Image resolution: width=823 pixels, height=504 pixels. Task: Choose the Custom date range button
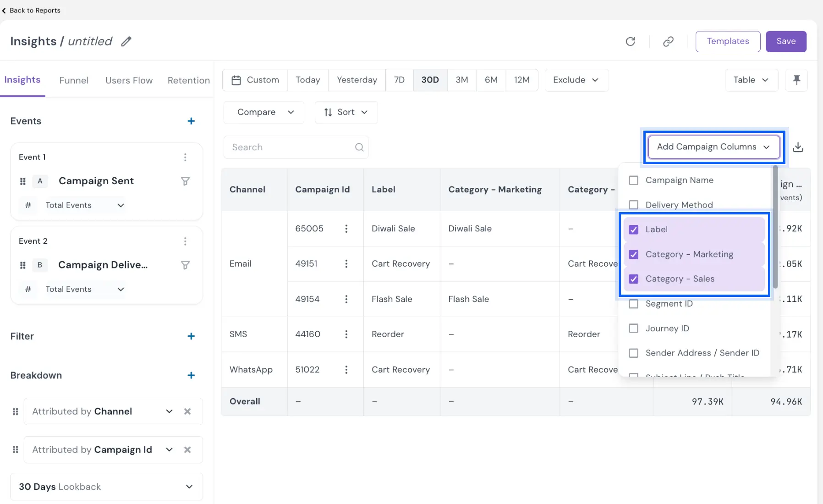pos(255,80)
